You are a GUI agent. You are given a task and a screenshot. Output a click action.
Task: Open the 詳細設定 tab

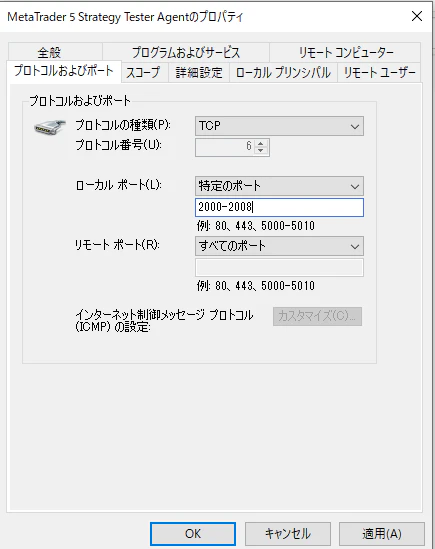coord(199,72)
